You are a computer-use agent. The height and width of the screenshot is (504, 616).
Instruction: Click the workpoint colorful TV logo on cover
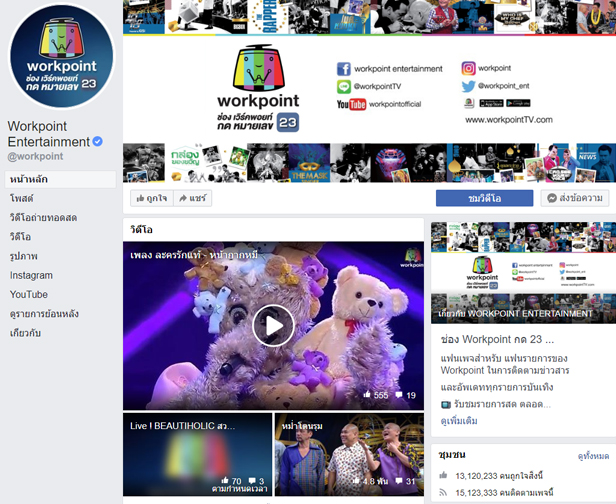(x=258, y=68)
